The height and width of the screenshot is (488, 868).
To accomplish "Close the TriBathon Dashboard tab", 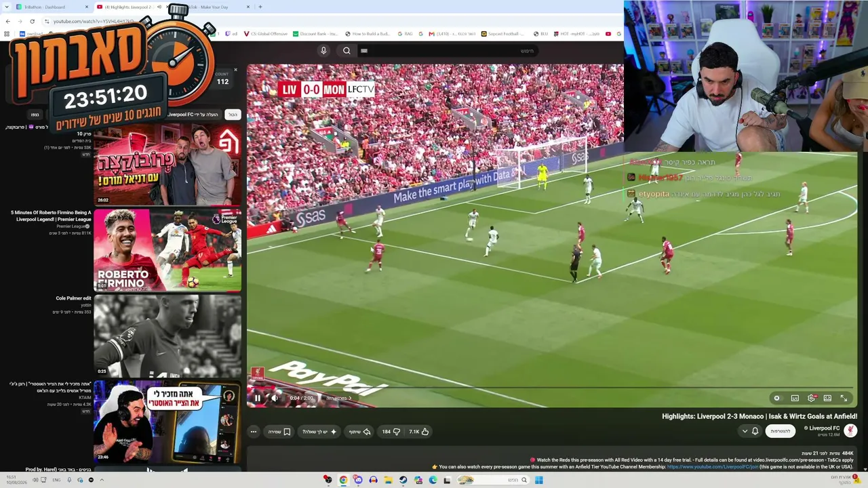I will pyautogui.click(x=87, y=7).
